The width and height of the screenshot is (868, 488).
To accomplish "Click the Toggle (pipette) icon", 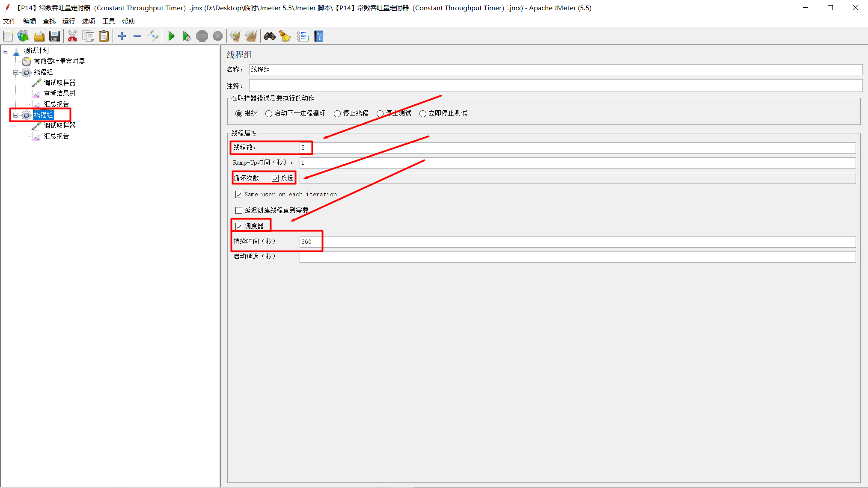I will (153, 36).
